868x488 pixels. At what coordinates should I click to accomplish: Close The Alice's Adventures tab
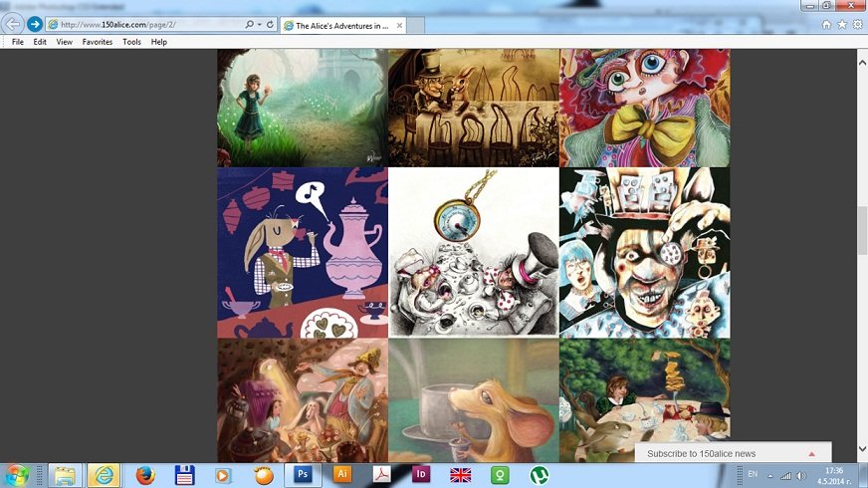coord(399,26)
